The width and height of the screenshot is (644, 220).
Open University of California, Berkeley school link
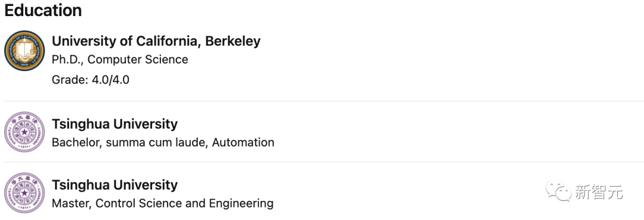[156, 42]
